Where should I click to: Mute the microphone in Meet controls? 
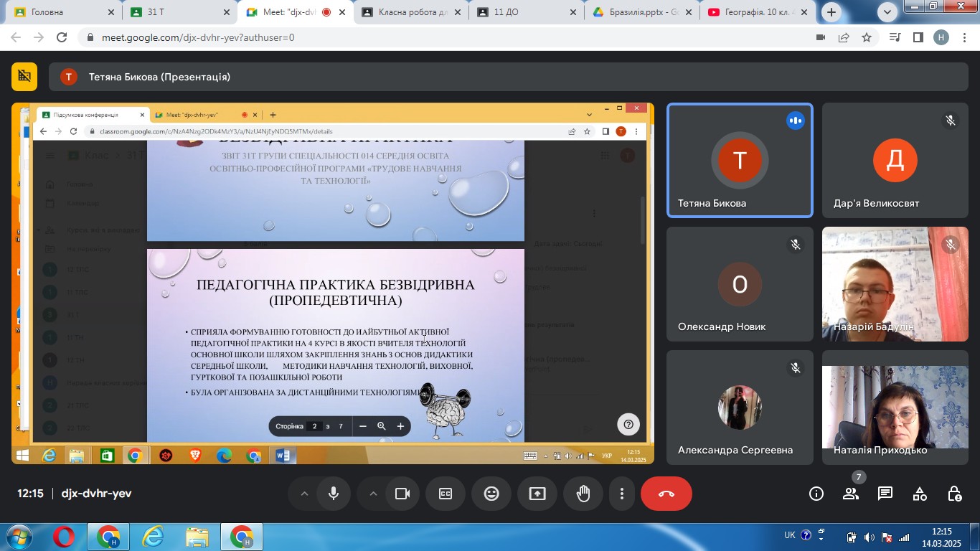(x=334, y=494)
